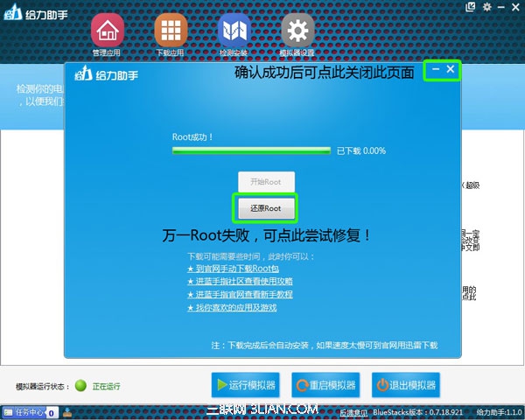The height and width of the screenshot is (420, 525).
Task: Open the 模拟器设置 gear icon
Action: coord(297,34)
